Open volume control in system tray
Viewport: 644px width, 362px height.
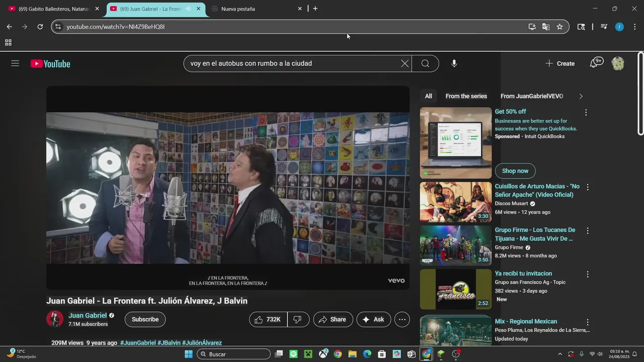tap(600, 354)
